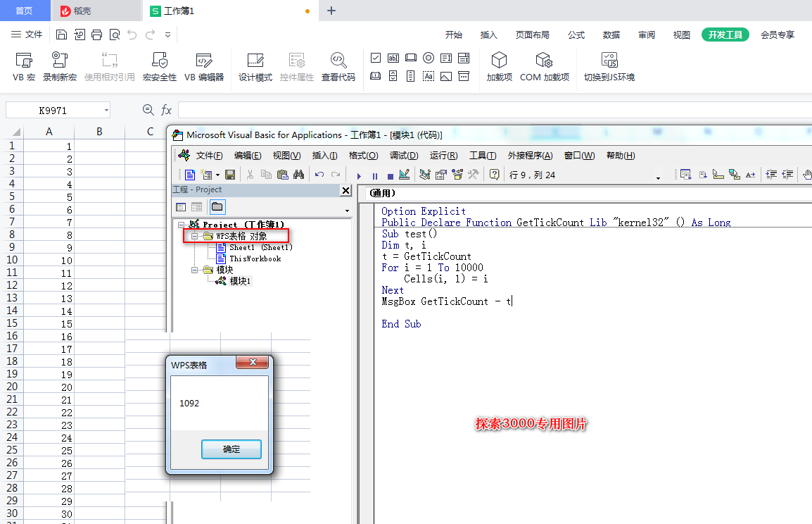Open the VB 宏 macros button
Screen dimensions: 812x524
(x=24, y=67)
